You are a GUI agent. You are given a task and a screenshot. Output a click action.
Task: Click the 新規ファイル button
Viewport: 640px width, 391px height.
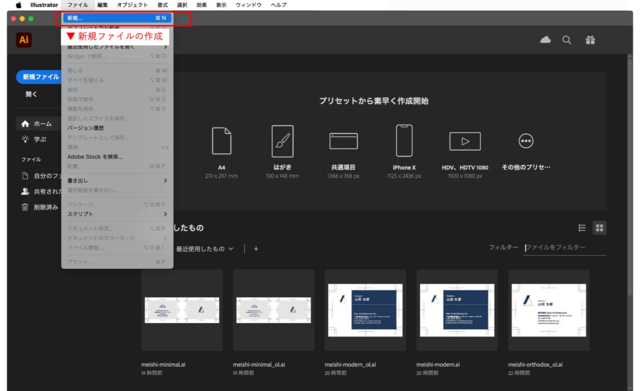(x=39, y=77)
